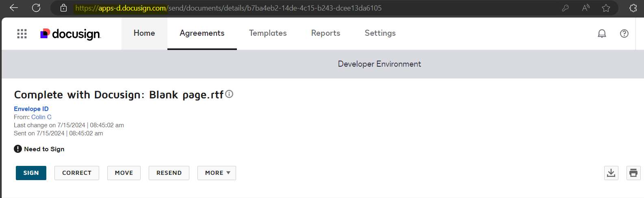
Task: Go to the Settings tab
Action: 380,33
